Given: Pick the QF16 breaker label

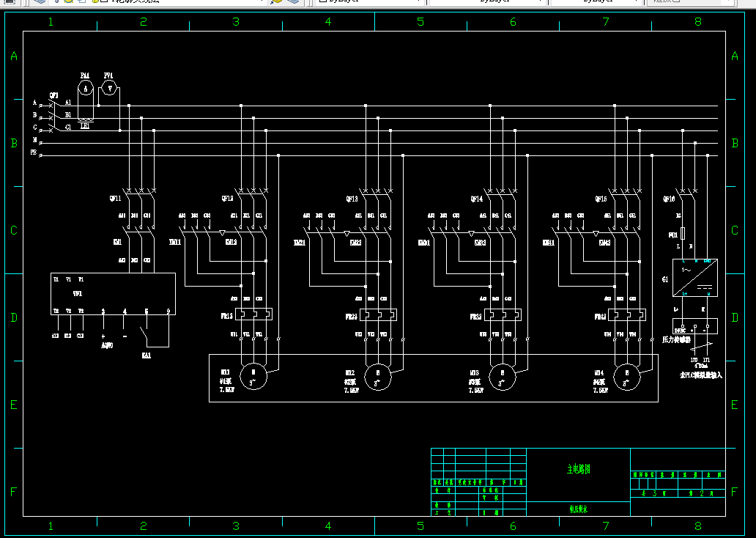Looking at the screenshot, I should tap(670, 199).
